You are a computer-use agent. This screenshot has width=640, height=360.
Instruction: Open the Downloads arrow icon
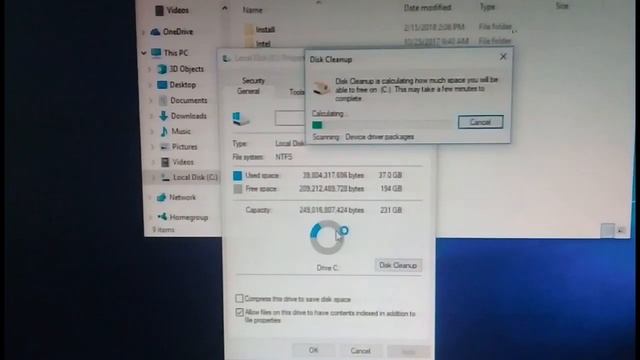coord(164,116)
